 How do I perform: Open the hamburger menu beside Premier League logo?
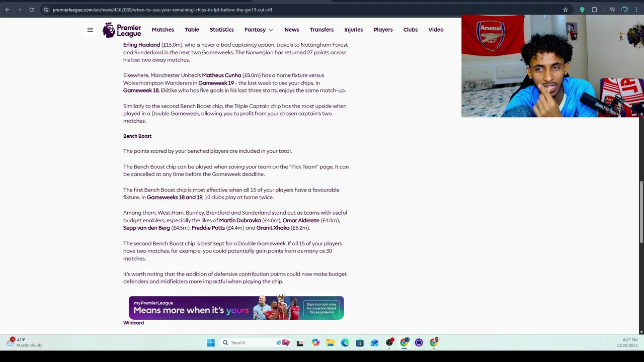[x=90, y=30]
